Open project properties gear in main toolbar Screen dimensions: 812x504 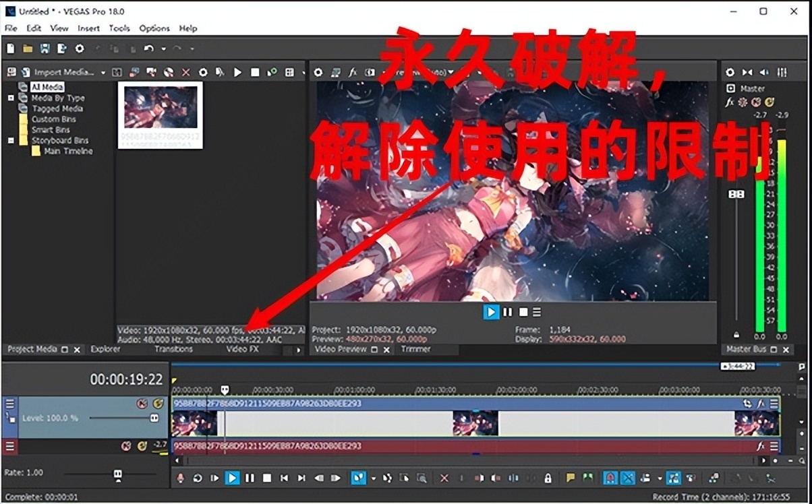pyautogui.click(x=80, y=49)
